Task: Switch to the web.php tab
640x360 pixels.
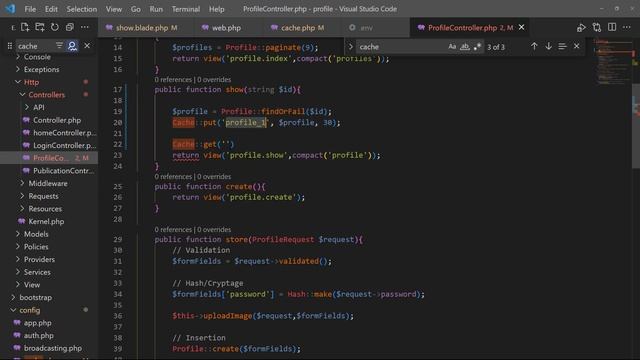Action: coord(226,28)
